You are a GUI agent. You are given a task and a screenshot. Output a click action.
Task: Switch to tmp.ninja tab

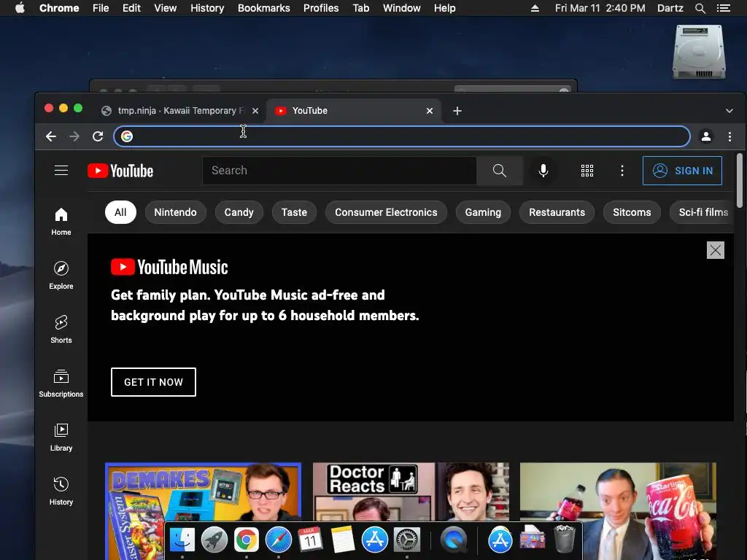(180, 111)
